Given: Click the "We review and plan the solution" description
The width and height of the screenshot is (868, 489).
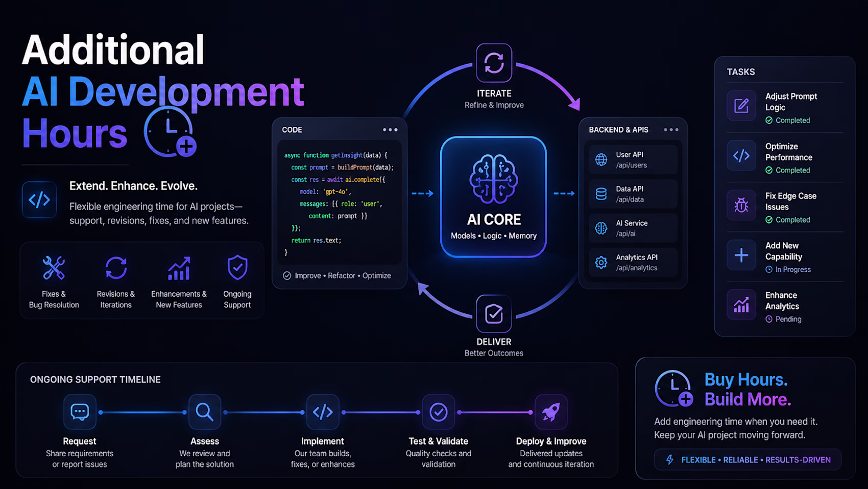Looking at the screenshot, I should click(205, 459).
